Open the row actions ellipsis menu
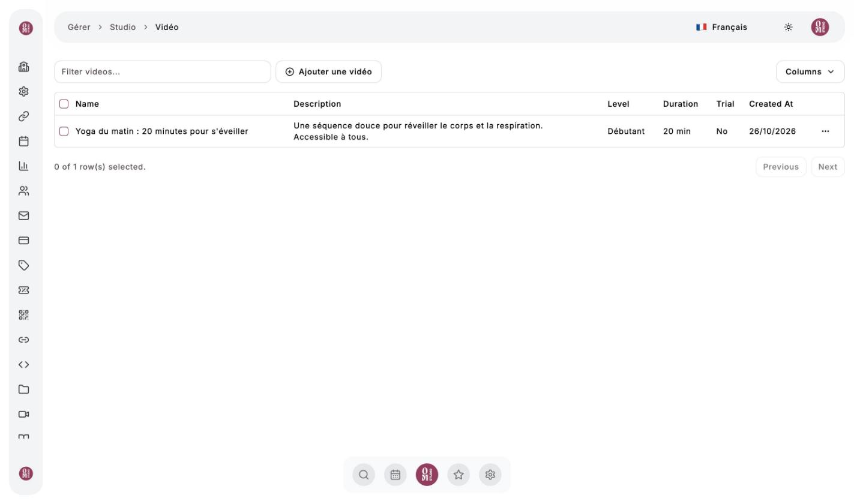The width and height of the screenshot is (854, 504). [825, 131]
